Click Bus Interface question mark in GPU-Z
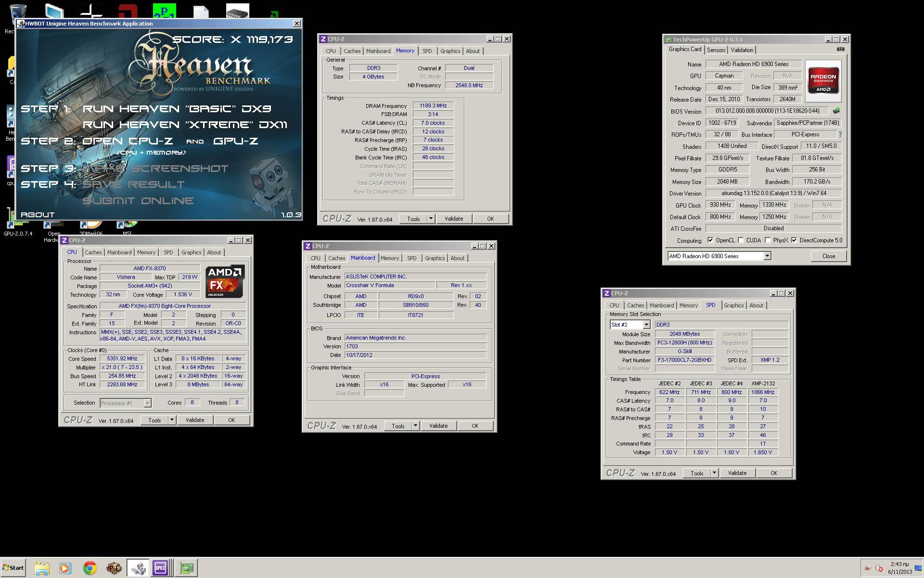Viewport: 924px width, 578px height. [x=840, y=134]
